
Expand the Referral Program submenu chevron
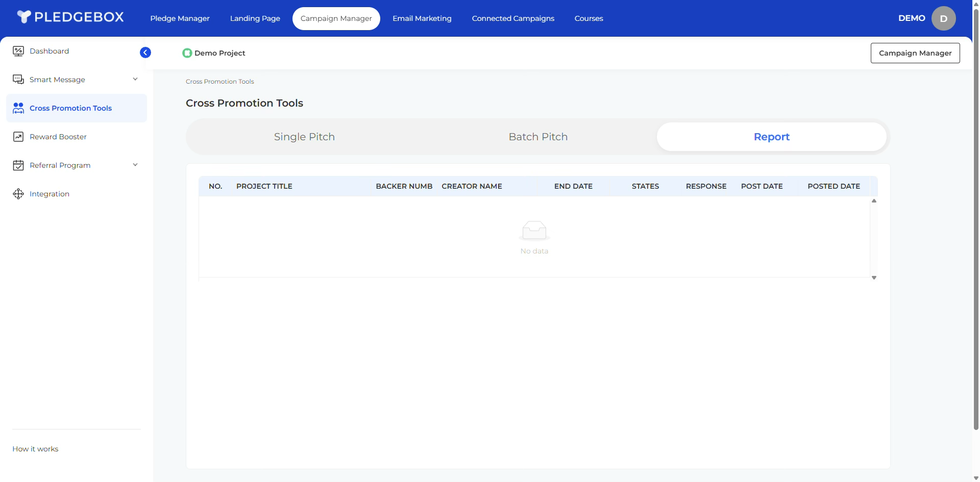[135, 165]
